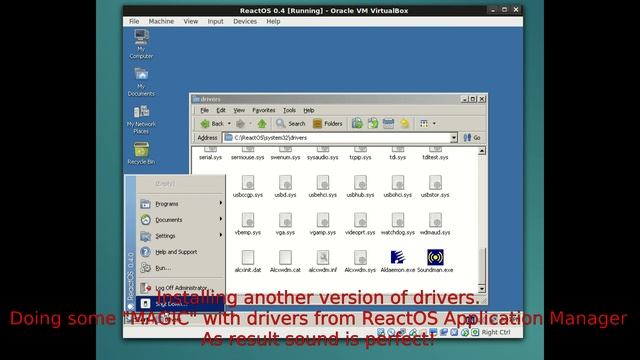
Task: Click the Back button in drivers window
Action: [212, 123]
